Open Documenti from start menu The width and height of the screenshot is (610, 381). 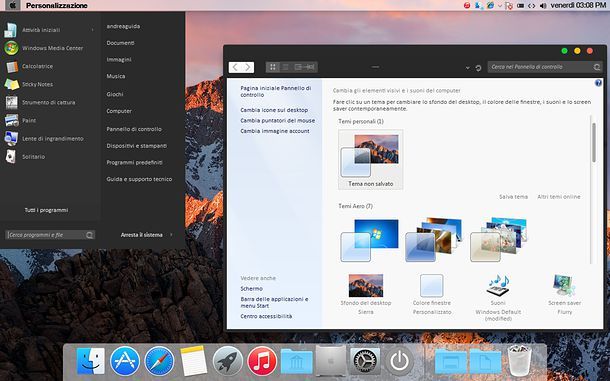pos(121,43)
